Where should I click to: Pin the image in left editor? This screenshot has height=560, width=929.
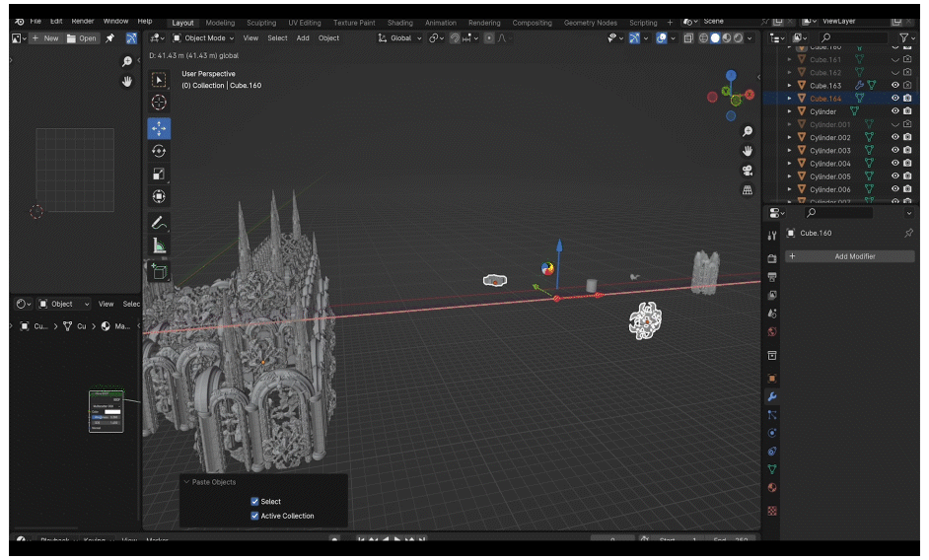click(109, 37)
